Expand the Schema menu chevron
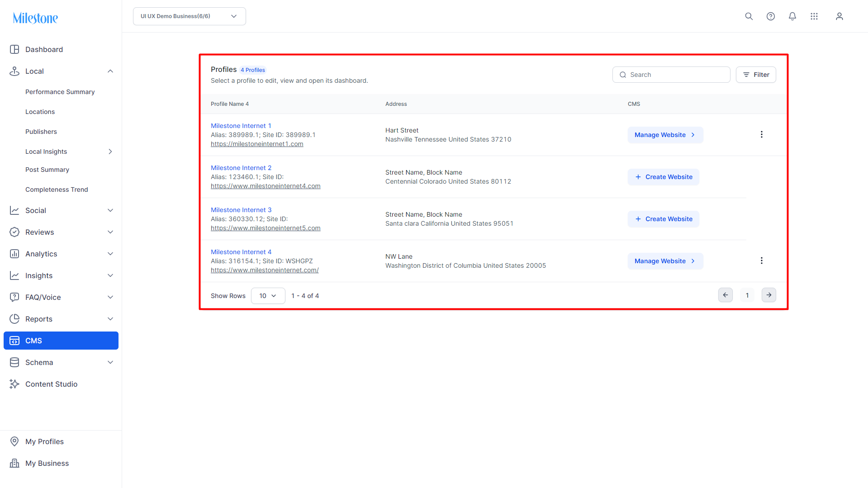Image resolution: width=868 pixels, height=488 pixels. (110, 362)
